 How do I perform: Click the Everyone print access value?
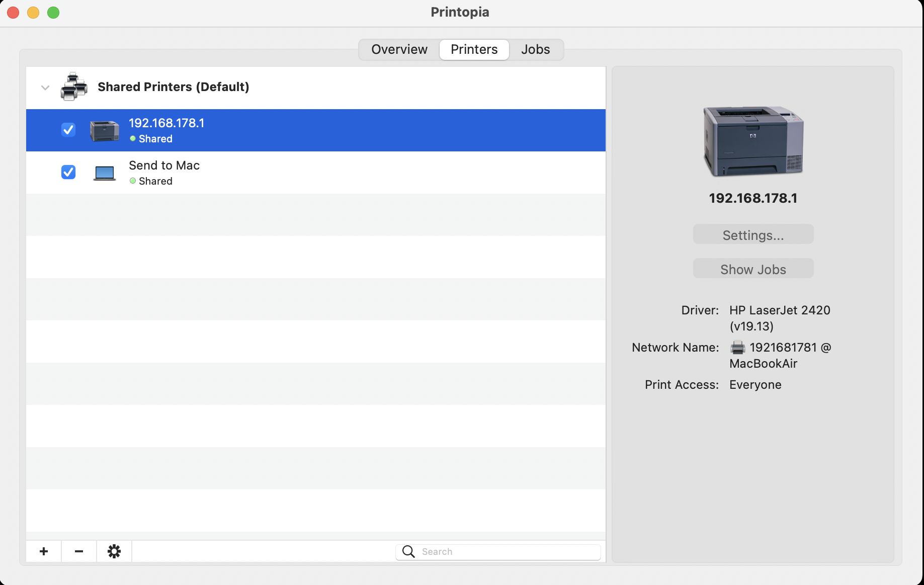click(x=755, y=385)
